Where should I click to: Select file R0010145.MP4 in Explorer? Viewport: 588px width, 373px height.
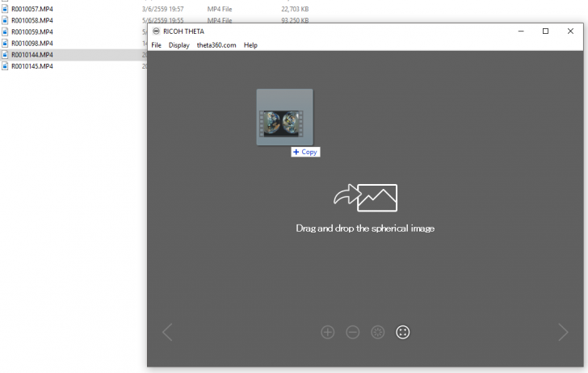32,66
